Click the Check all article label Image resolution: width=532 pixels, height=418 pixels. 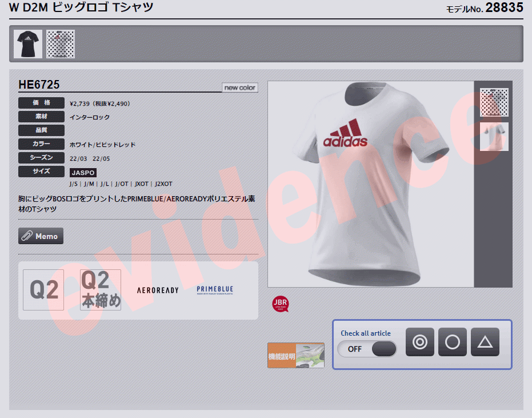click(366, 333)
